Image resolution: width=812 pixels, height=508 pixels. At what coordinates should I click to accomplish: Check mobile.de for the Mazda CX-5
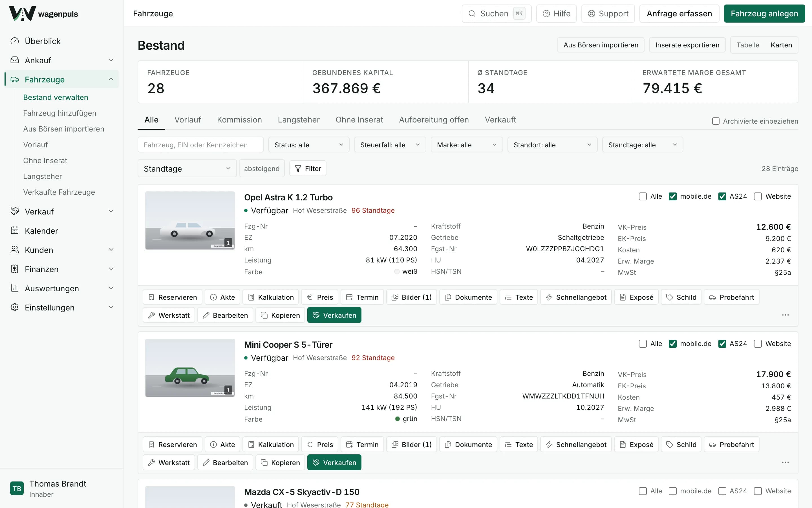point(672,491)
